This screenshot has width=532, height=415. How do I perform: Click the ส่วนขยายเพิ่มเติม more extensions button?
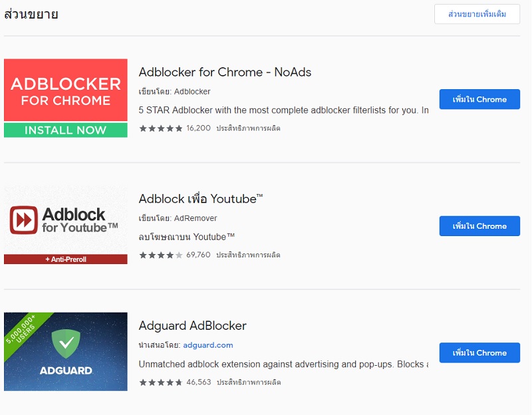tap(477, 14)
